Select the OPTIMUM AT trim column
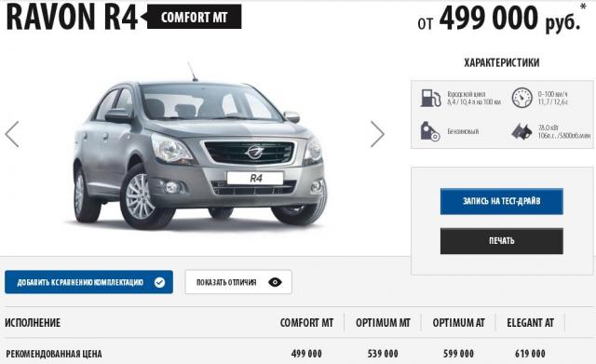The height and width of the screenshot is (364, 596). tap(458, 323)
